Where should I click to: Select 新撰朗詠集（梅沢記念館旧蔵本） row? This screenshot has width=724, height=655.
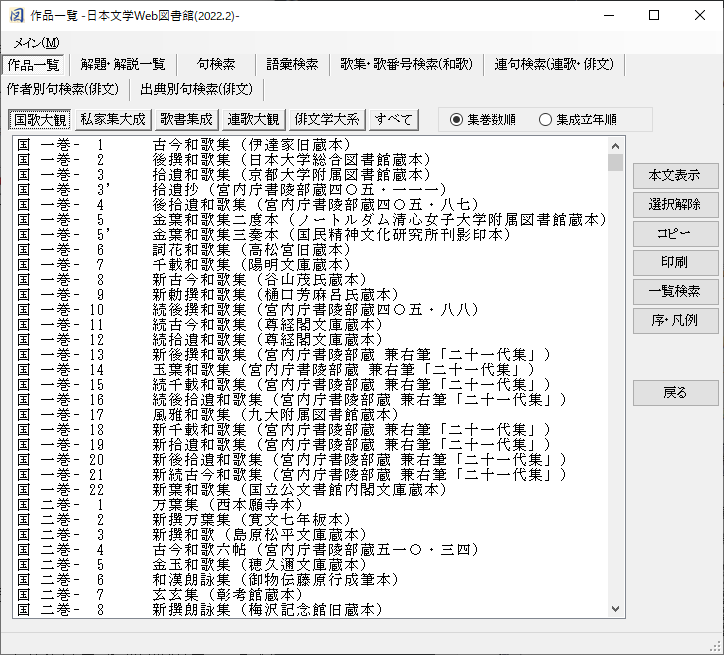(x=310, y=610)
